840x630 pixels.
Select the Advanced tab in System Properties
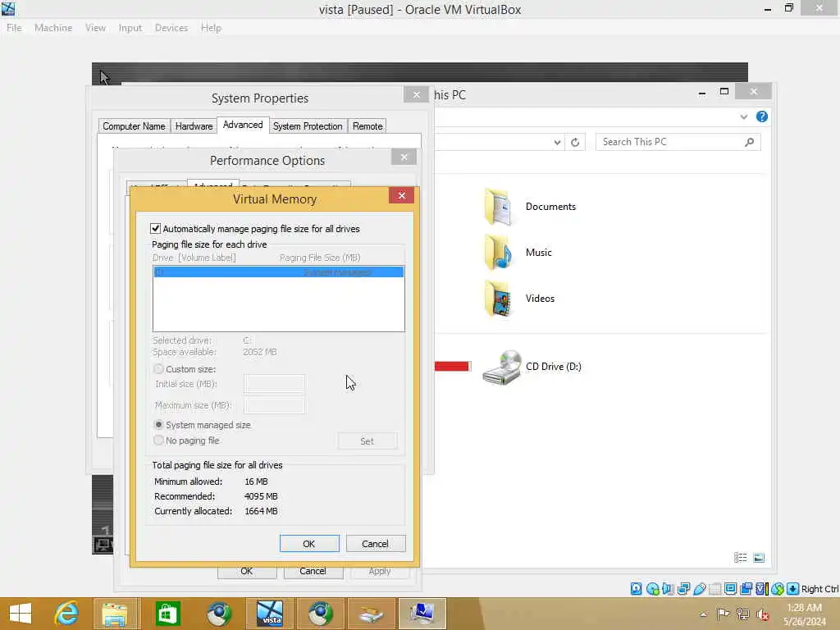click(x=243, y=125)
